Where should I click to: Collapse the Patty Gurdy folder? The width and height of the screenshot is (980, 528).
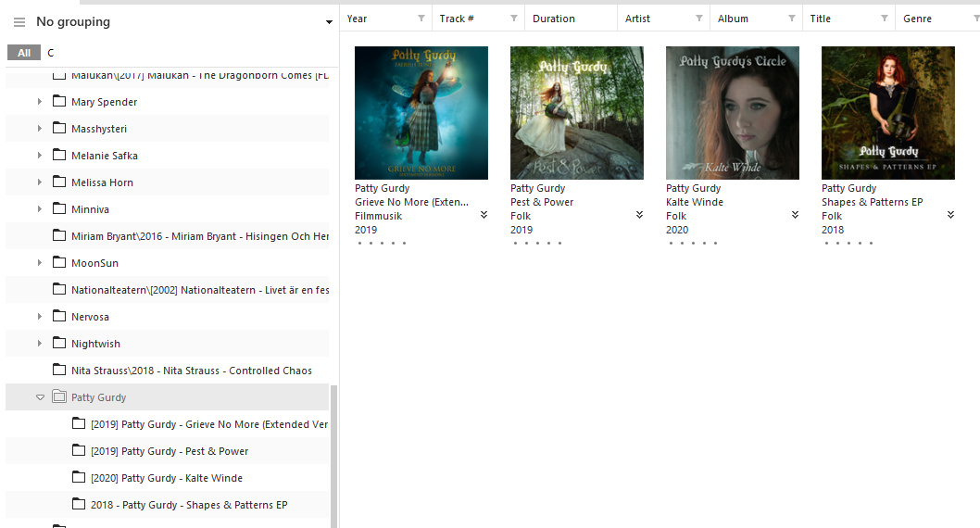[x=40, y=396]
